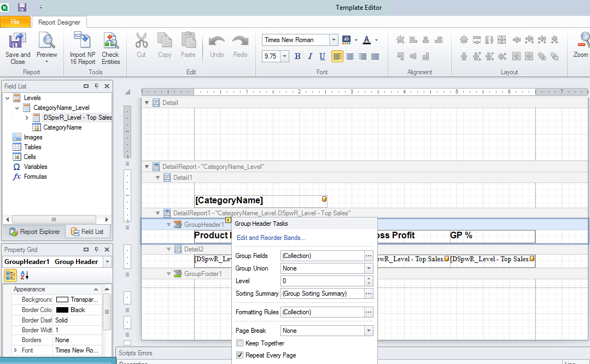Increase the Level value with its stepper

369,278
